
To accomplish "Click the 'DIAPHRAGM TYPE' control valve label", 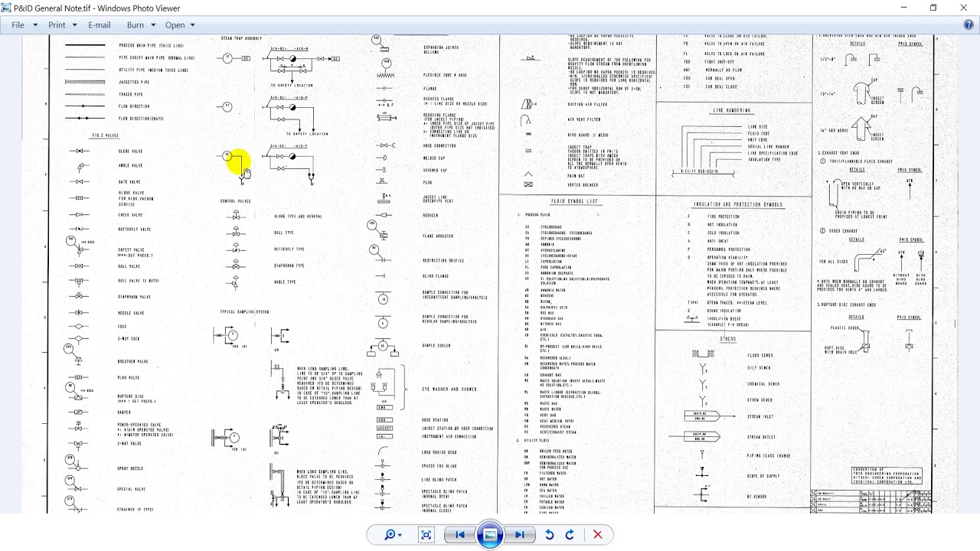I will [289, 266].
